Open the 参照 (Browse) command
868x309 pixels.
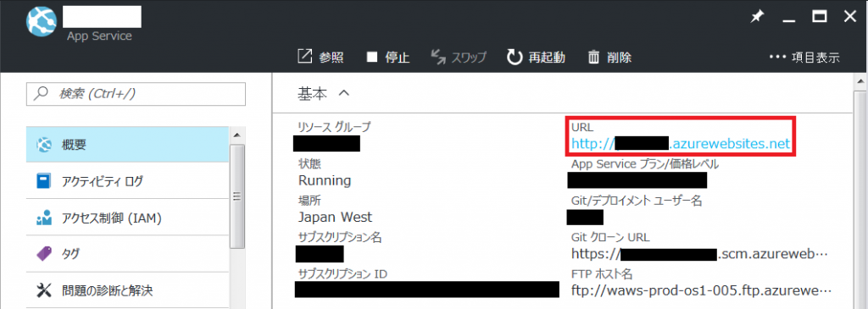(320, 57)
